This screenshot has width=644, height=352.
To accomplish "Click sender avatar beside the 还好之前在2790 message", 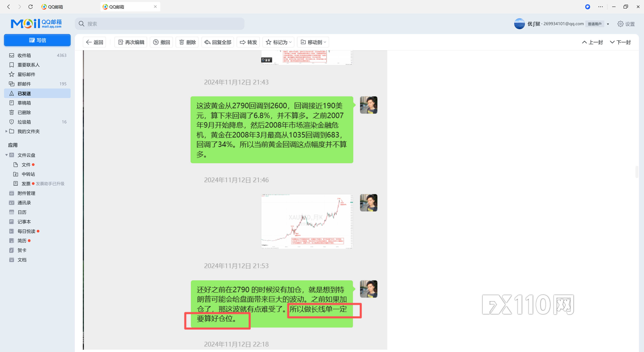I will click(x=368, y=289).
